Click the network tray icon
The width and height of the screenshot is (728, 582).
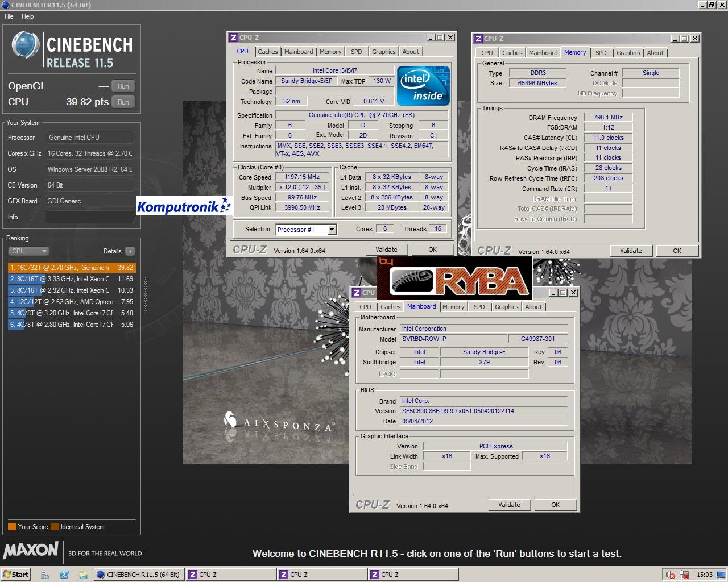[x=684, y=575]
